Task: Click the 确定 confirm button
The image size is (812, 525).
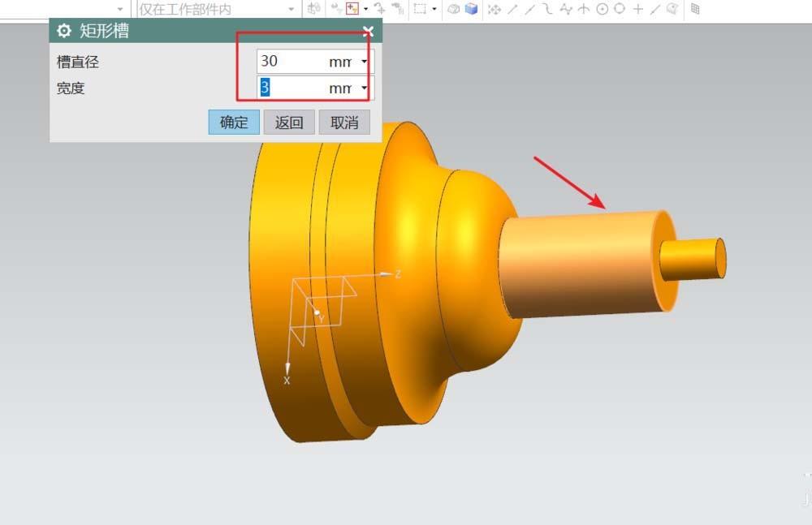Action: coord(233,123)
